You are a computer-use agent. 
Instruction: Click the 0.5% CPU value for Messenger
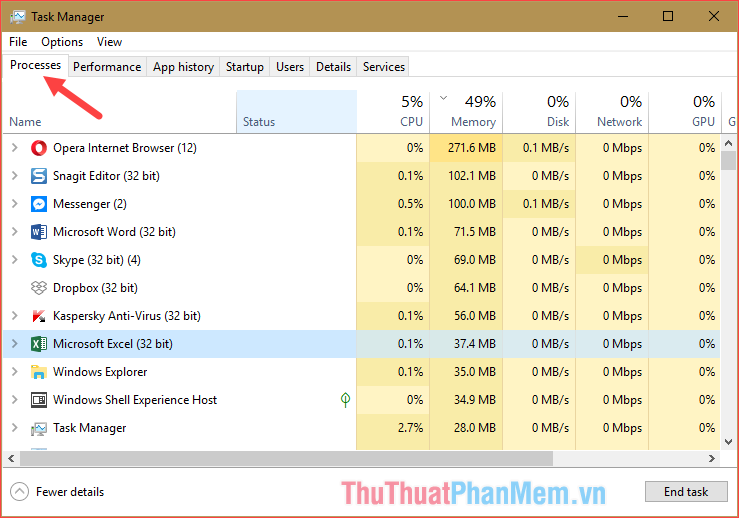pos(411,204)
